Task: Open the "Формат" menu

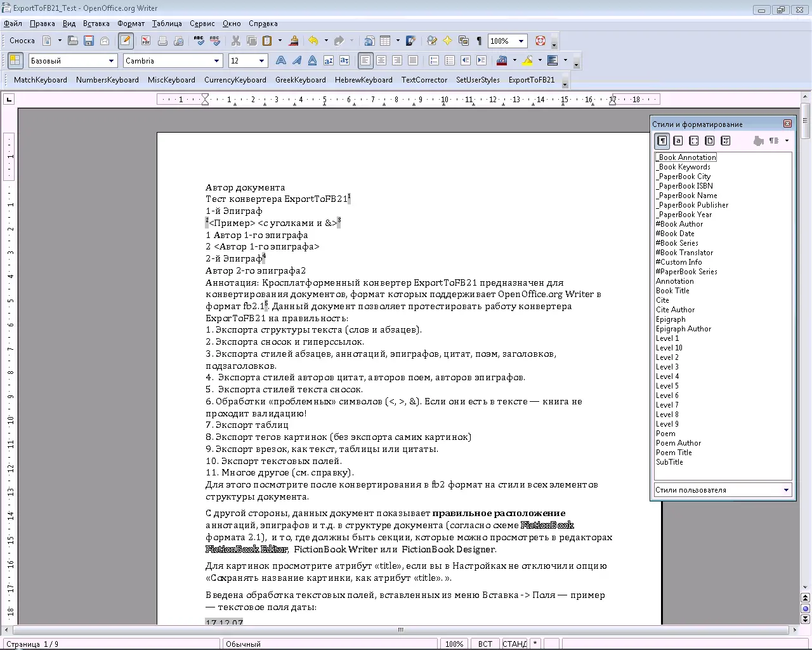Action: (131, 23)
